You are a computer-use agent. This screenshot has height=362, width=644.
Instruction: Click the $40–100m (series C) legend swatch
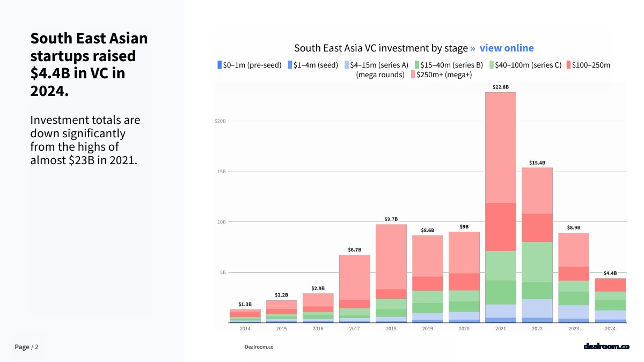tap(492, 65)
